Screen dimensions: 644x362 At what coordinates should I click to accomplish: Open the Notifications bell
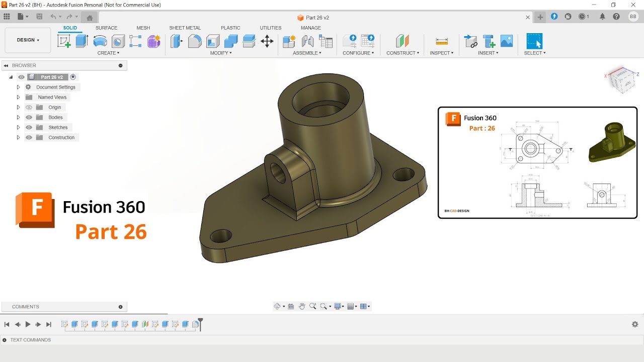602,17
